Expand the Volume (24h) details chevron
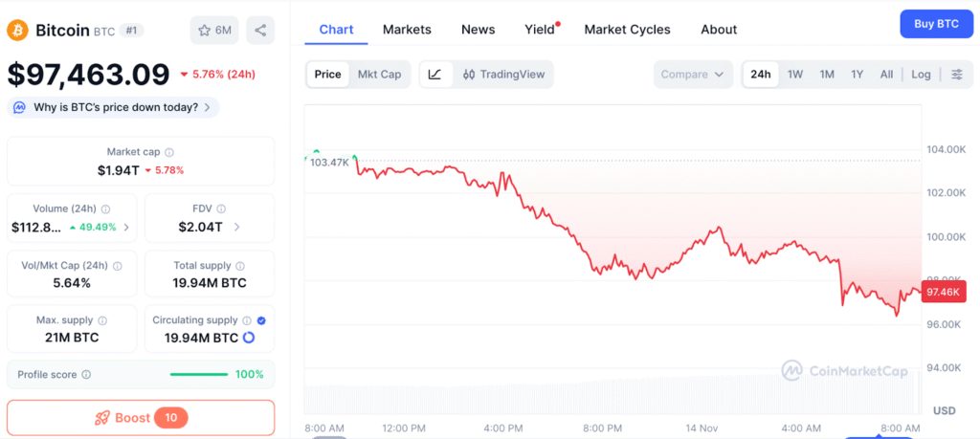980x439 pixels. click(x=126, y=228)
